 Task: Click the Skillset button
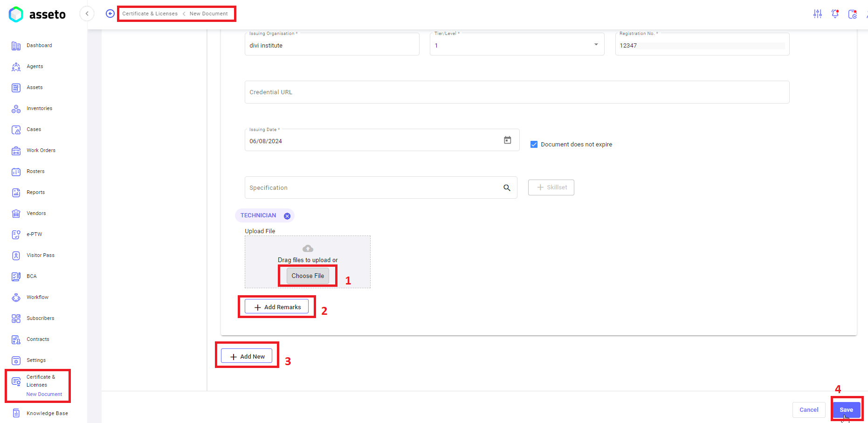551,187
